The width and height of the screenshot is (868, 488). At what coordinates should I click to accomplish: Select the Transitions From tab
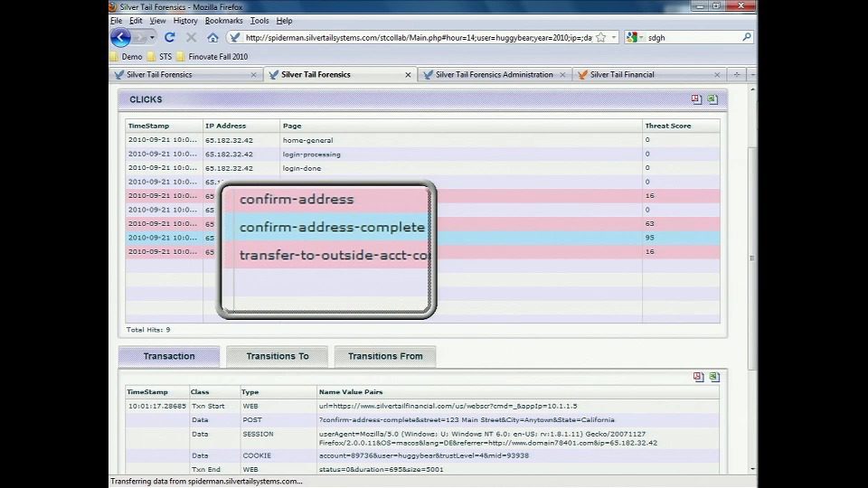(385, 356)
